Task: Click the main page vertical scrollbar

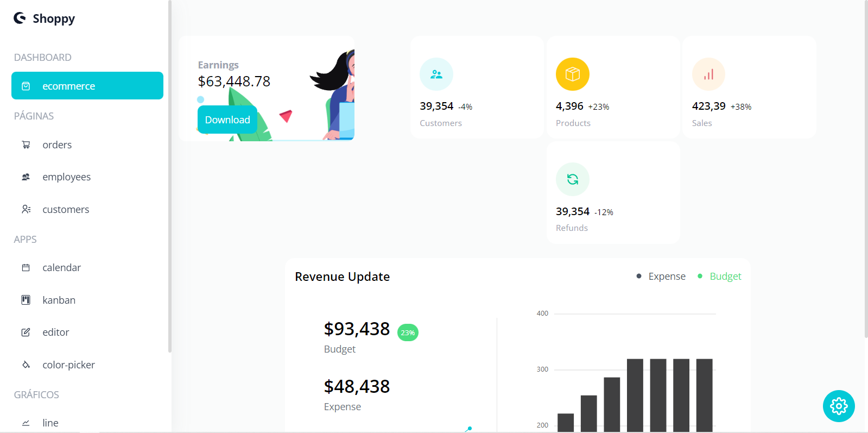Action: point(866,168)
